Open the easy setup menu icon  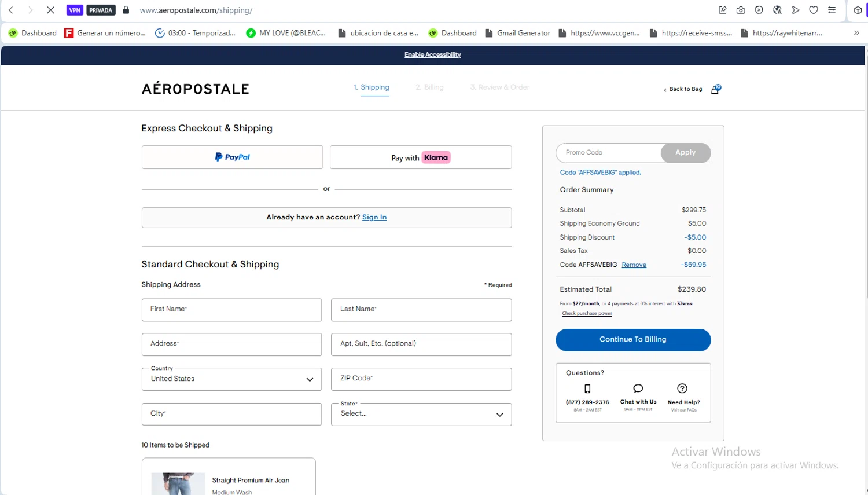click(832, 10)
